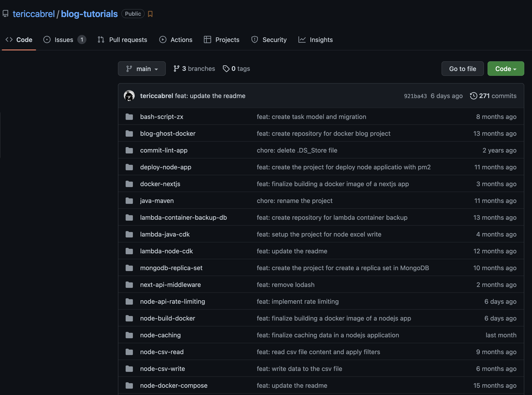Image resolution: width=532 pixels, height=395 pixels.
Task: Click the Security shield icon
Action: point(255,40)
